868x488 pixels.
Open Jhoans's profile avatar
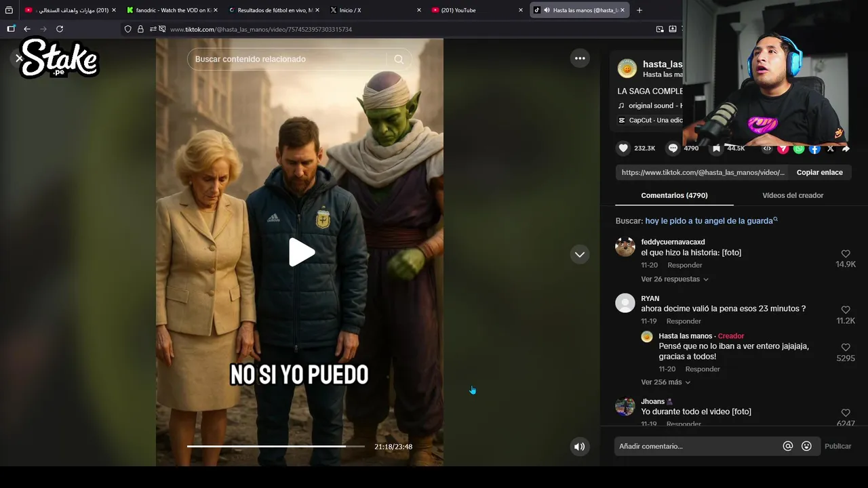tap(625, 406)
